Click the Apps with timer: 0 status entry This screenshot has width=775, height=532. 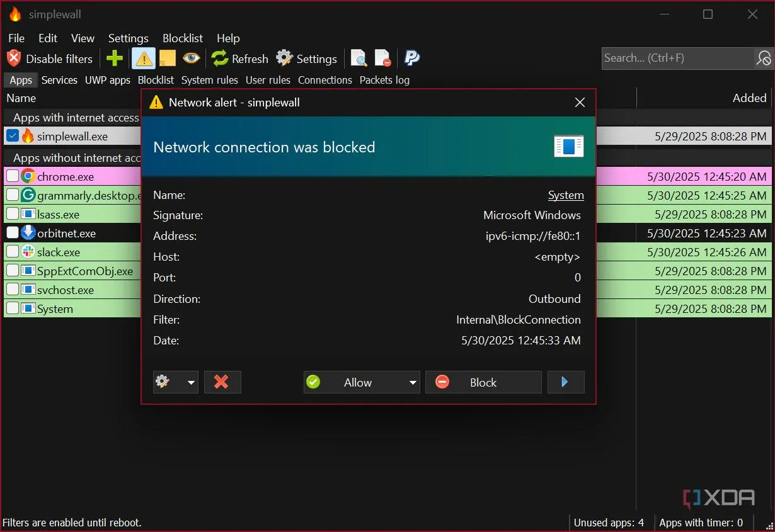[x=701, y=523]
